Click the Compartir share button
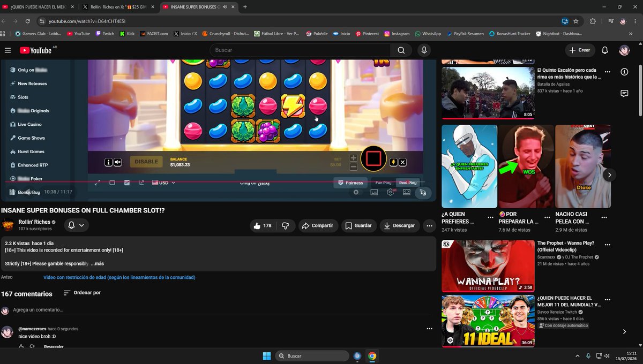The image size is (643, 364). (x=318, y=225)
